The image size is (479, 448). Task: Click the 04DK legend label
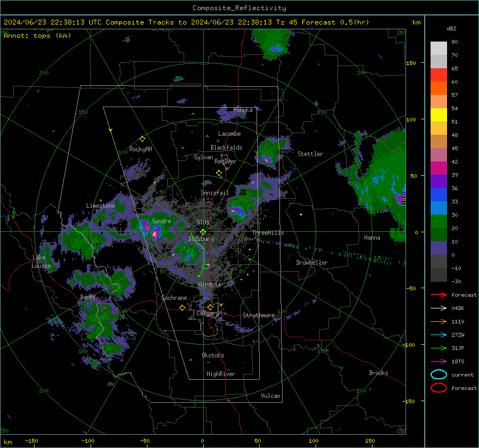(x=458, y=308)
